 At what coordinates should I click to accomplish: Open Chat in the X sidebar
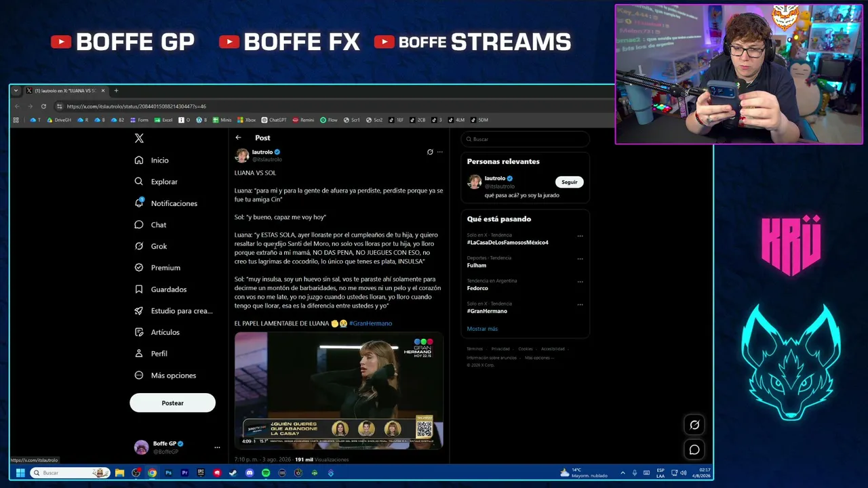pyautogui.click(x=151, y=224)
